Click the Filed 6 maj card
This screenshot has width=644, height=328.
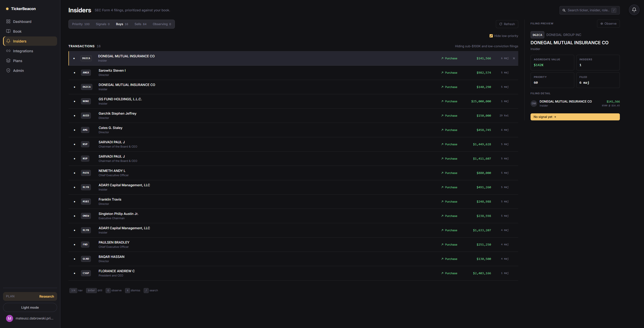(x=598, y=80)
